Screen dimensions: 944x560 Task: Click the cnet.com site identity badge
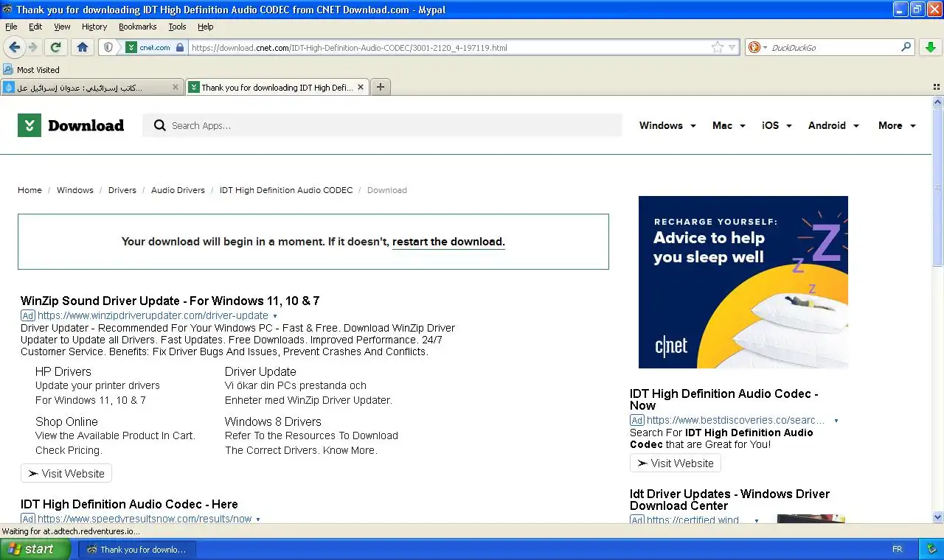[x=155, y=47]
